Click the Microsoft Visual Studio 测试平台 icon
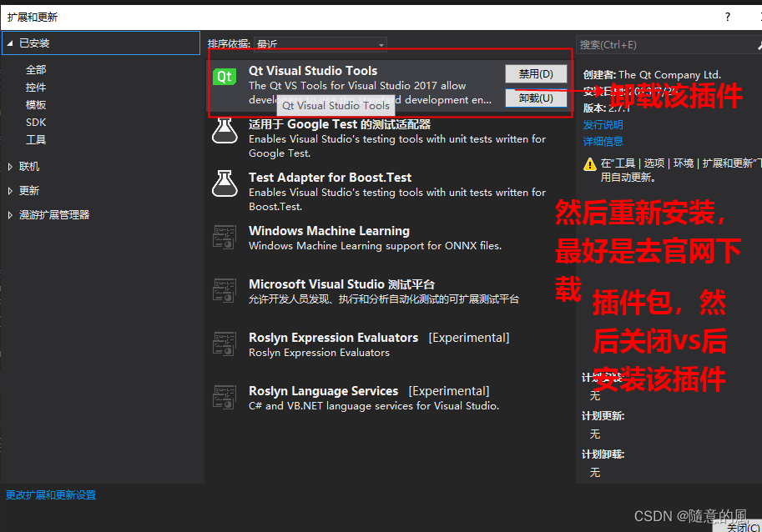The width and height of the screenshot is (762, 532). 225,290
